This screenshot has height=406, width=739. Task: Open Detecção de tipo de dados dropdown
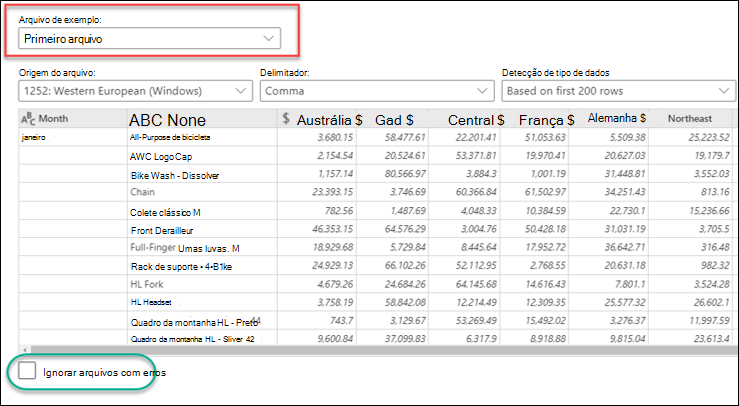pos(618,91)
